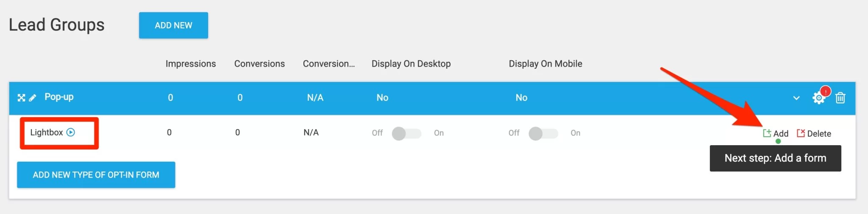Click the Display On Mobile column header
Screen dimensions: 868x214
[x=545, y=64]
